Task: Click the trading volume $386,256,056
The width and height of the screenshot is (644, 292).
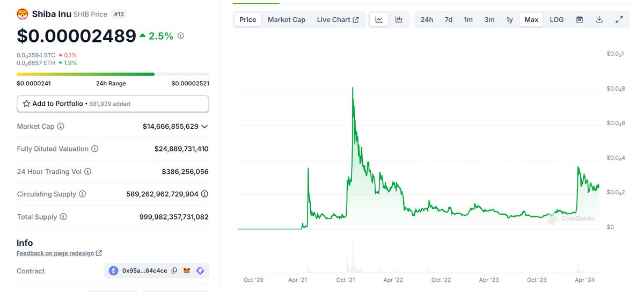Action: (185, 172)
